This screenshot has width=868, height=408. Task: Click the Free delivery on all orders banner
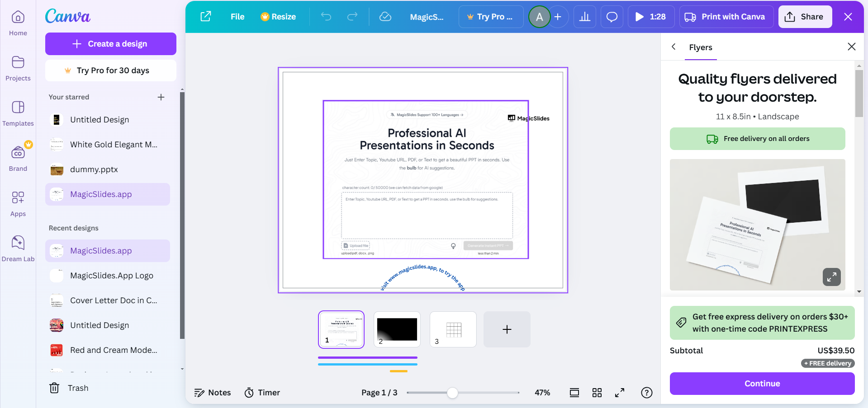coord(758,139)
